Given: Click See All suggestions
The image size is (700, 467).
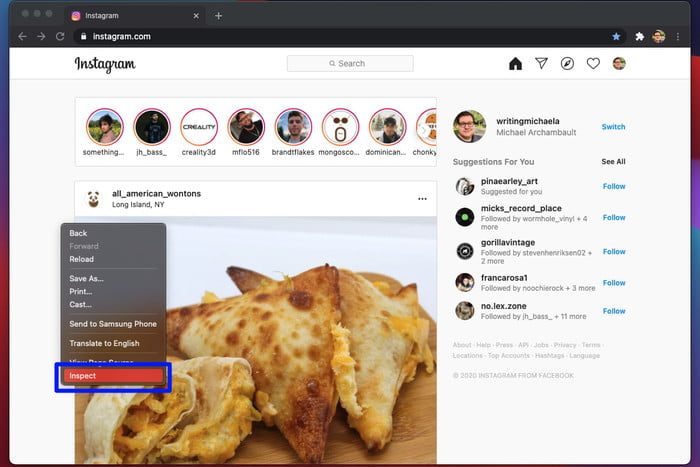Looking at the screenshot, I should [x=613, y=162].
